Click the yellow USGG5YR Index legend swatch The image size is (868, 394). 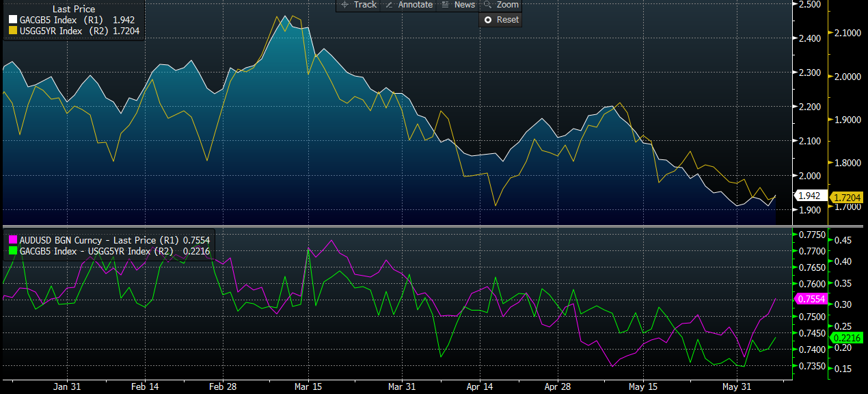[12, 30]
